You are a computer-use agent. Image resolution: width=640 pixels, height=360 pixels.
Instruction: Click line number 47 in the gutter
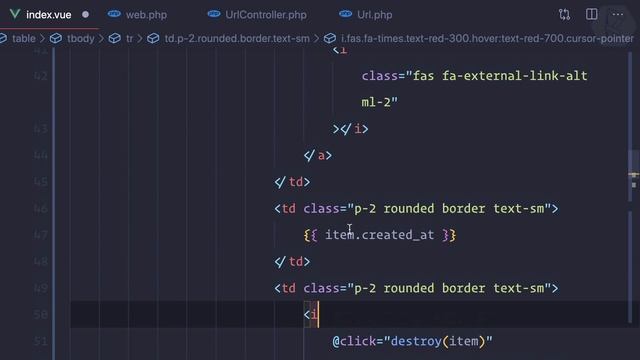point(40,235)
